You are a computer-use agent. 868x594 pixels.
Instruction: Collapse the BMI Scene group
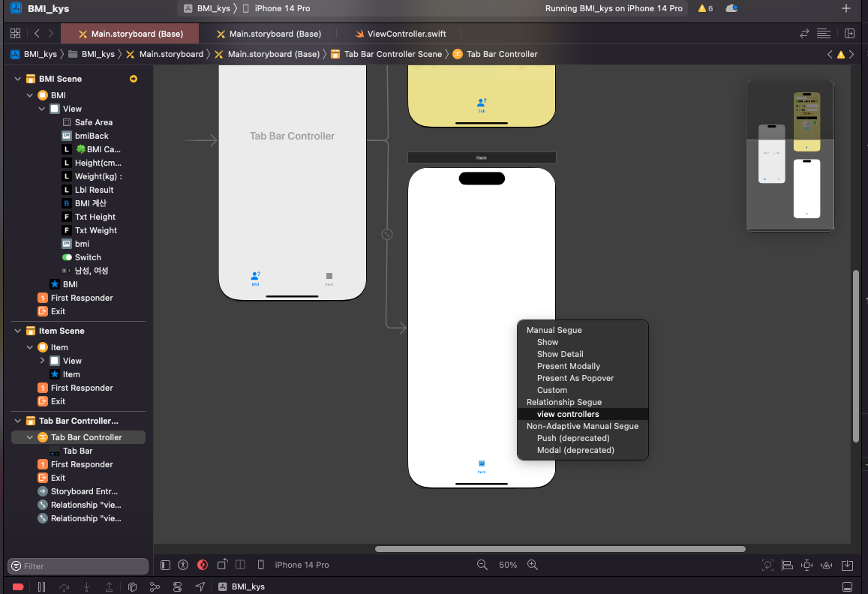tap(18, 79)
